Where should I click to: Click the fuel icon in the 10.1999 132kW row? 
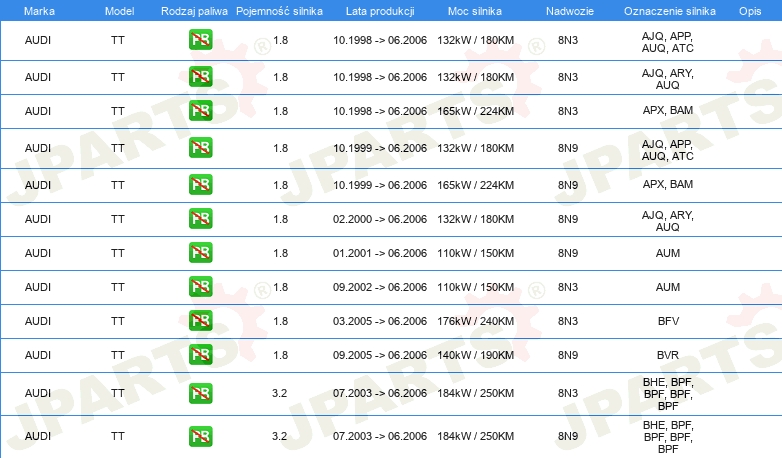200,147
